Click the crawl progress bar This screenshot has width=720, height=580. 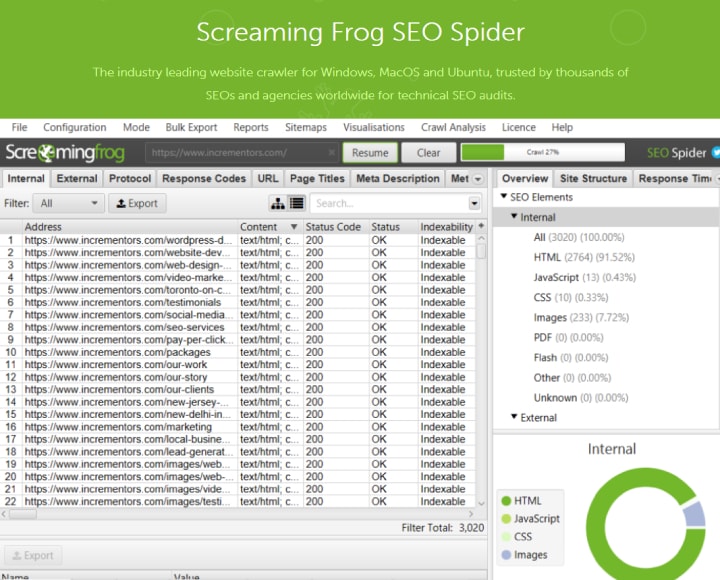point(543,152)
